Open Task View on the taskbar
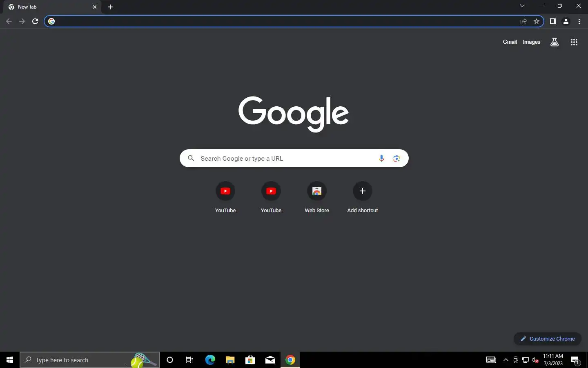Viewport: 588px width, 368px height. pyautogui.click(x=189, y=360)
